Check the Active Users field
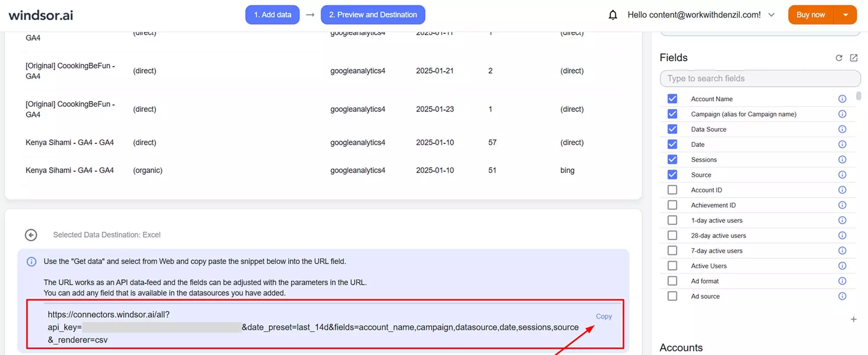868x355 pixels. (x=672, y=266)
